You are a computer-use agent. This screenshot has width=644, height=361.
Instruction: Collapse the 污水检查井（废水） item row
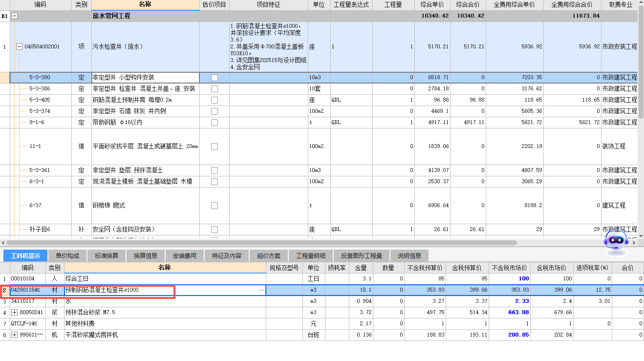(x=19, y=46)
